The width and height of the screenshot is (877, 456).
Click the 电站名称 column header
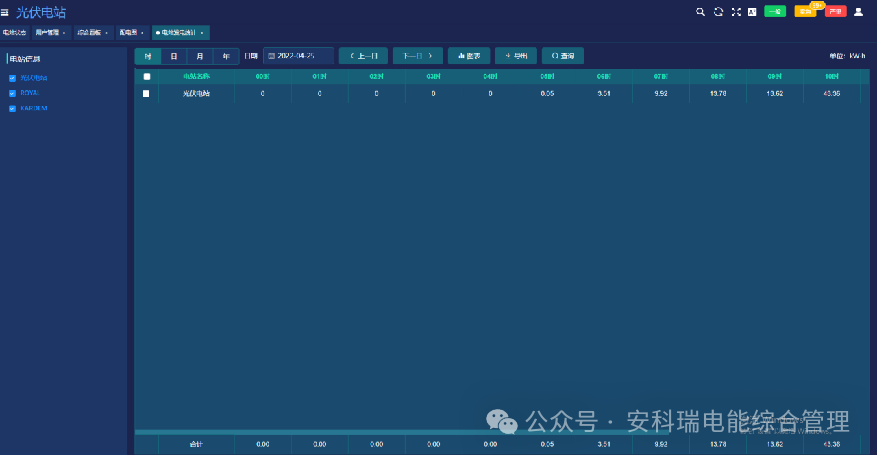[196, 76]
